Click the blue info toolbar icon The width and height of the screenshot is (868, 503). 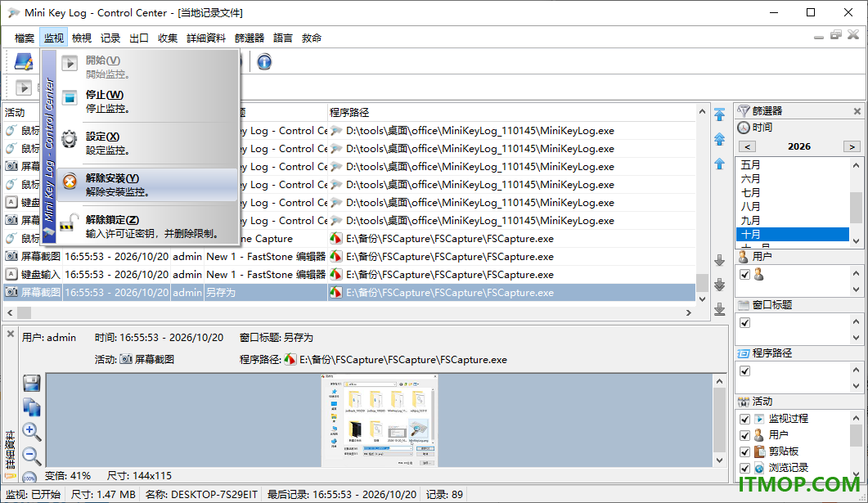pos(264,62)
